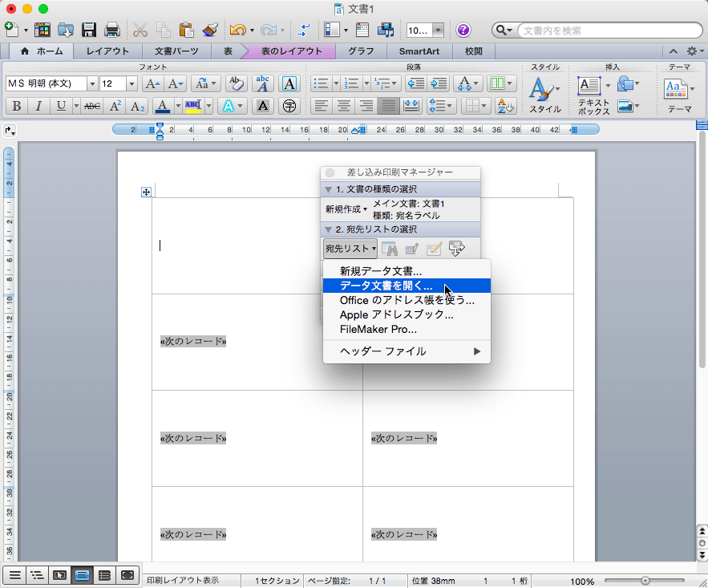Apply Superscript formatting
Screen dimensions: 708x588
pyautogui.click(x=115, y=107)
